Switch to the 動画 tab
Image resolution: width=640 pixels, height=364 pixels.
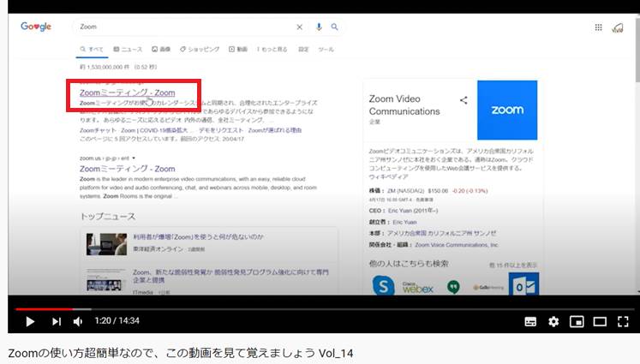pos(238,50)
